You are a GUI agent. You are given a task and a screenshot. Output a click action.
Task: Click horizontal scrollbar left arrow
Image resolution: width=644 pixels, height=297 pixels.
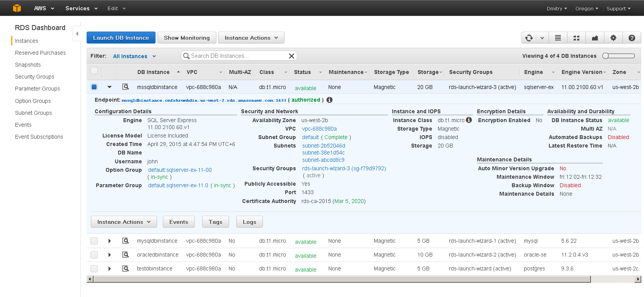click(x=90, y=279)
